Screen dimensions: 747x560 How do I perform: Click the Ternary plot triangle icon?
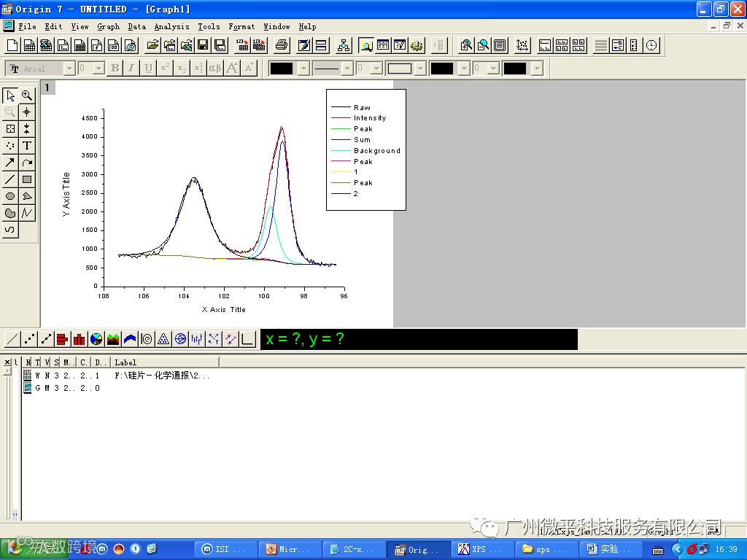click(x=163, y=339)
